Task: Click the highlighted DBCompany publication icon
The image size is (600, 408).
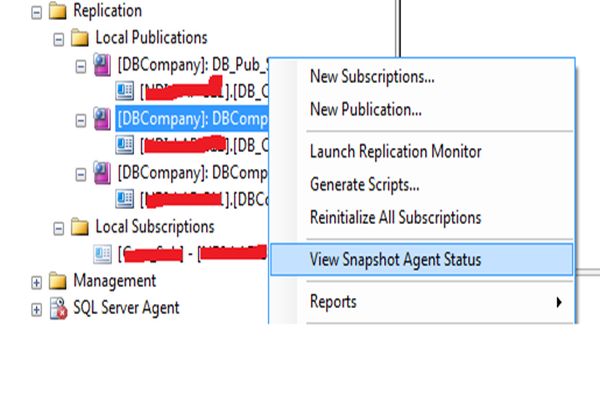Action: pyautogui.click(x=102, y=119)
